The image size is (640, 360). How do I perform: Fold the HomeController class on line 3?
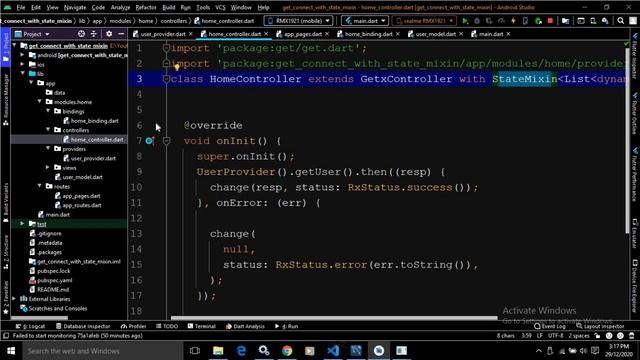166,79
